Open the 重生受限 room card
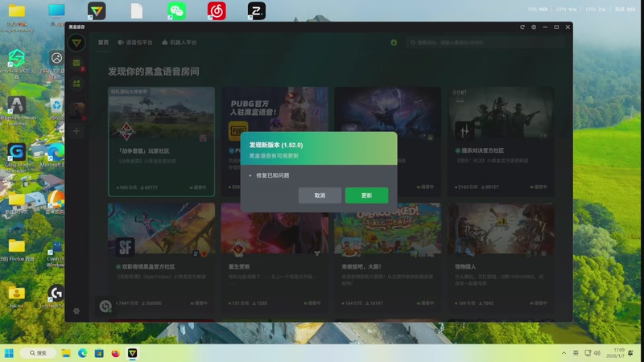Viewport: 644px width, 362px height. coord(275,257)
